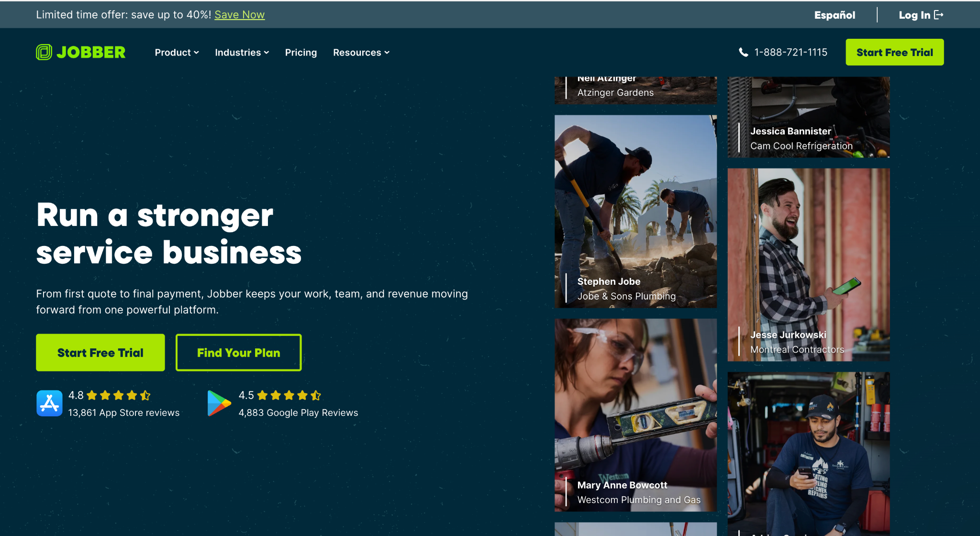Click the phone handset icon

(743, 52)
